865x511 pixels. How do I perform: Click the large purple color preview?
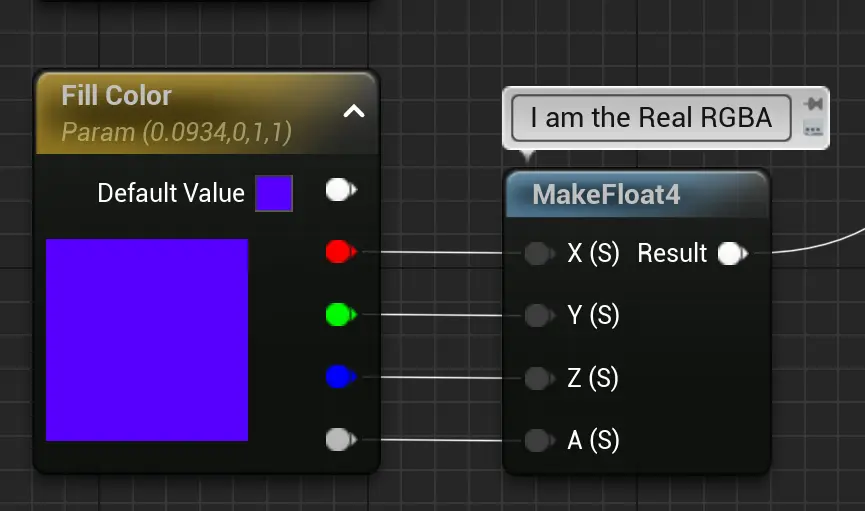(x=147, y=340)
